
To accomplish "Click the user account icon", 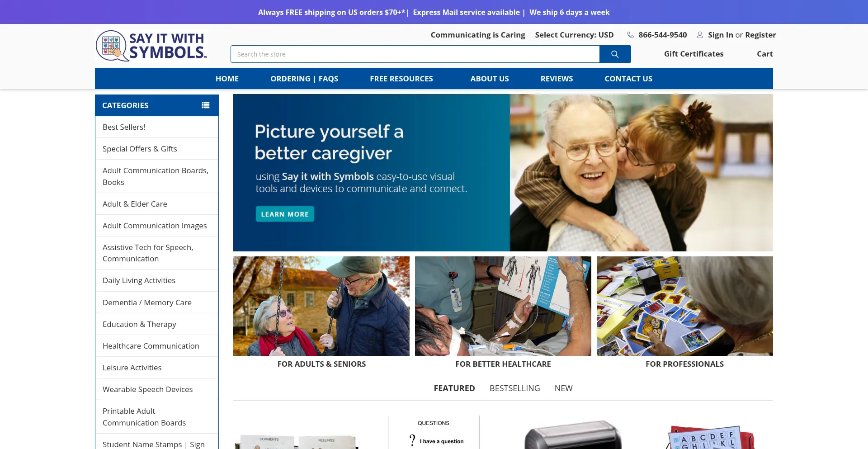I will 700,35.
